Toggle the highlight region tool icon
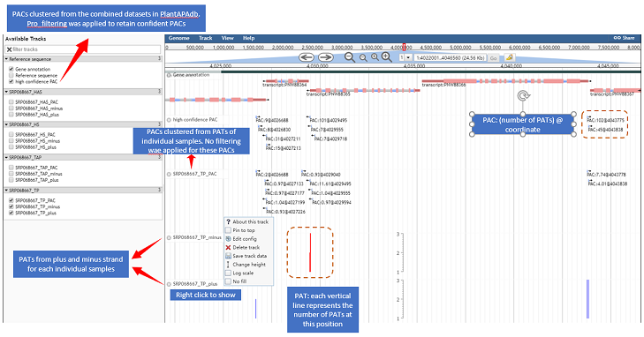The image size is (644, 337). tap(510, 58)
